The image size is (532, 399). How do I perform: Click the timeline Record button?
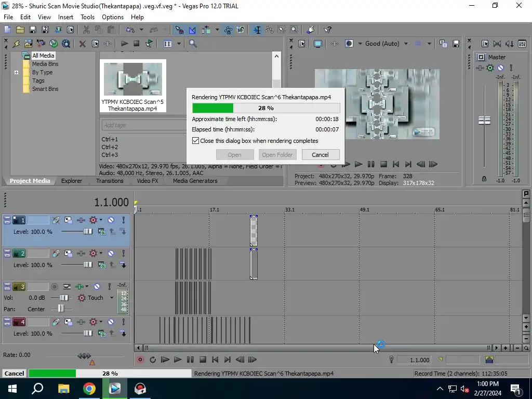pyautogui.click(x=140, y=360)
